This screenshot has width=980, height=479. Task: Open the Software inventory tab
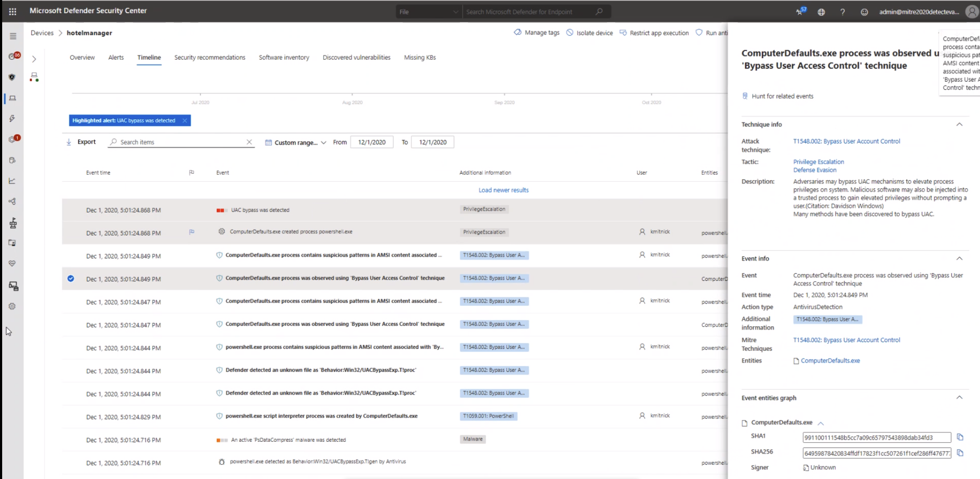[x=284, y=57]
